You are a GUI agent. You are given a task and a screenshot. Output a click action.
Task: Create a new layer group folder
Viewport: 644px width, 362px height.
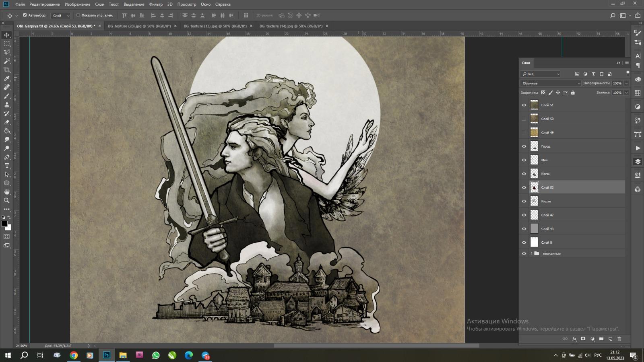601,339
